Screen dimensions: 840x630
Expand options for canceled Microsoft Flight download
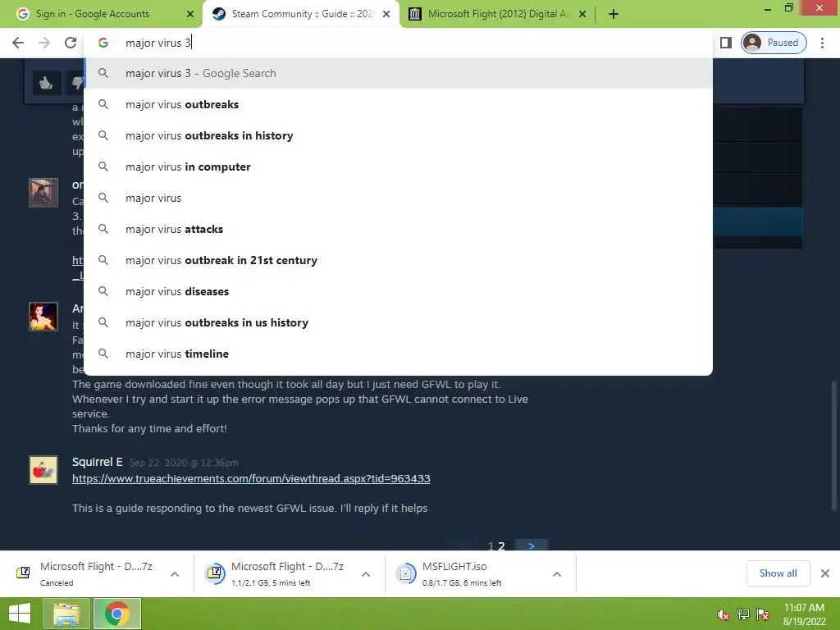point(175,574)
